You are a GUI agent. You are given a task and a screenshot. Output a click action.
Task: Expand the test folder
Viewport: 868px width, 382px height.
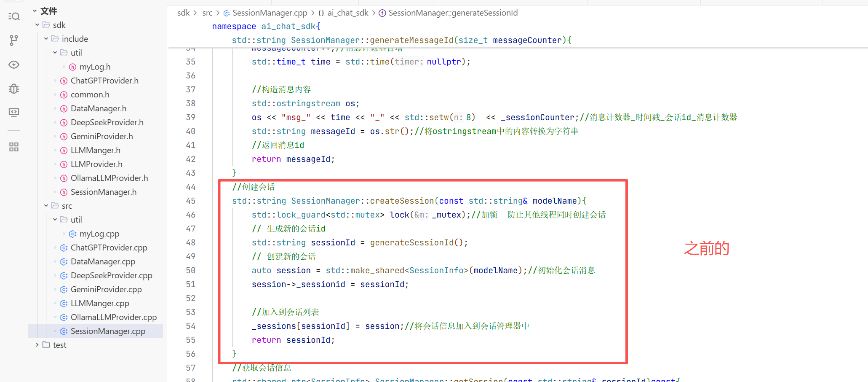pos(37,345)
